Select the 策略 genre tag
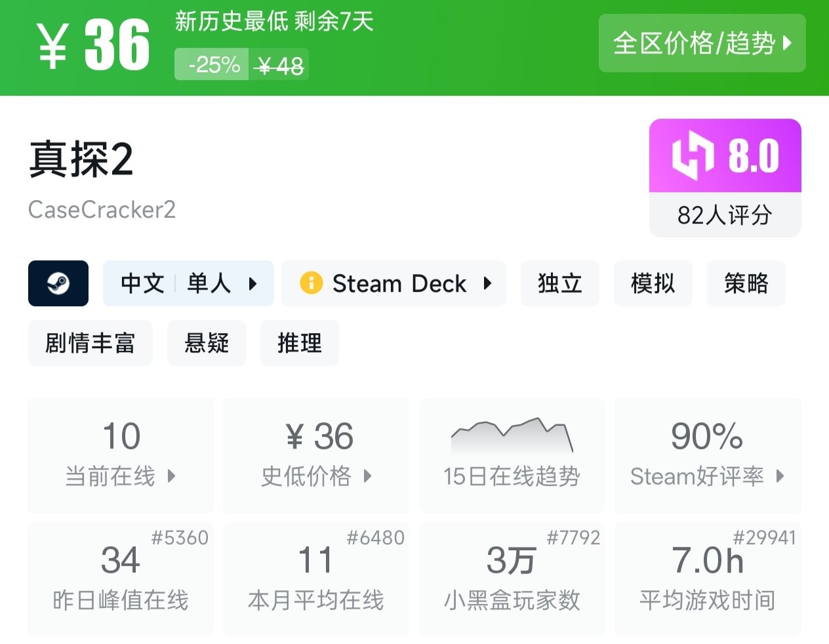Screen dimensions: 829x644 [746, 283]
